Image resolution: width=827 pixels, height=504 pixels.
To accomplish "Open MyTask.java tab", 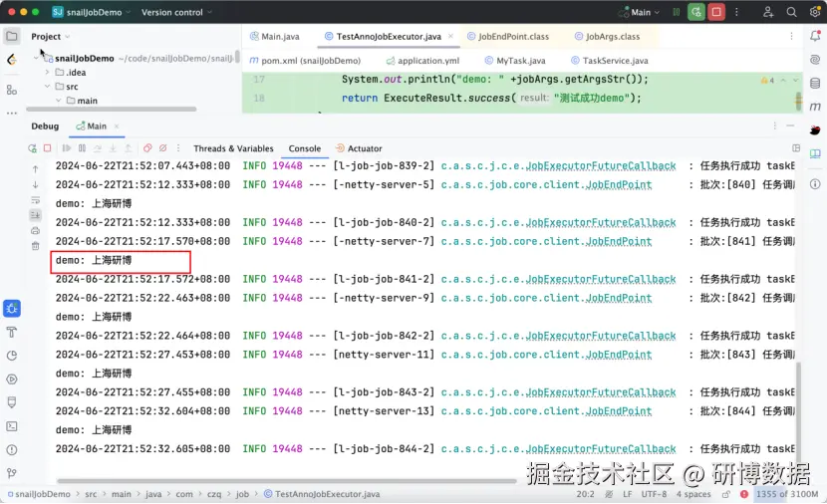I will coord(515,60).
